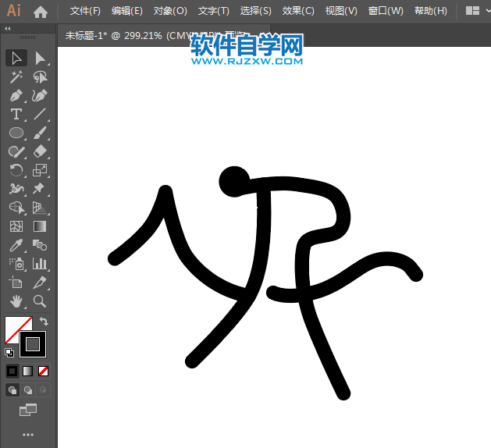The width and height of the screenshot is (491, 448).
Task: Swap fill and stroke colors arrow
Action: click(x=44, y=322)
